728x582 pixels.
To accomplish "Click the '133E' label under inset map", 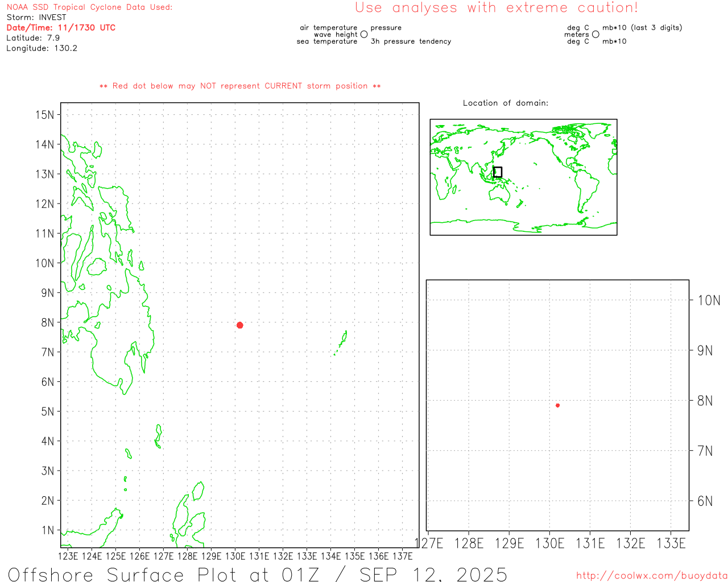I will pyautogui.click(x=671, y=543).
